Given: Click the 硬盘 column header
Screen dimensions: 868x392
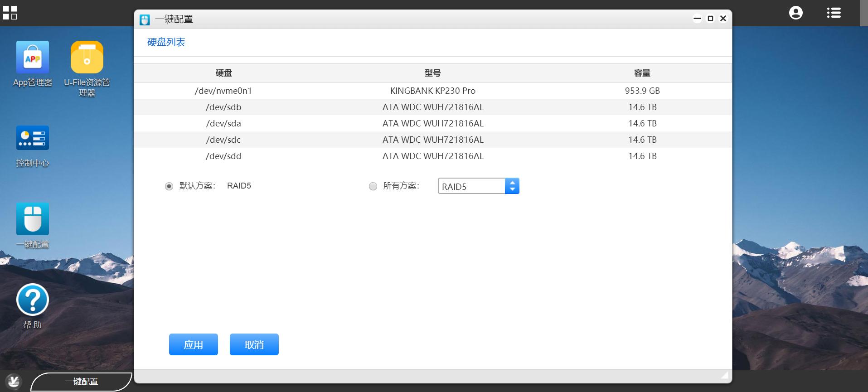Looking at the screenshot, I should coord(224,73).
